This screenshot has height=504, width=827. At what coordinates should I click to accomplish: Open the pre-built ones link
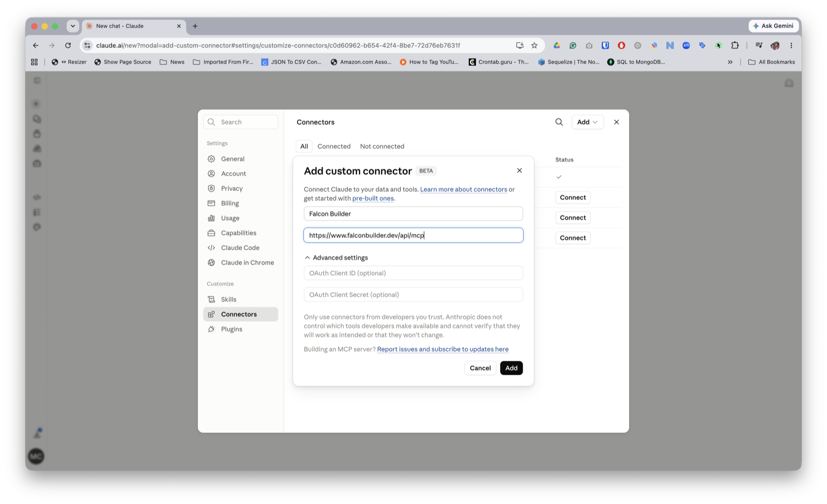pyautogui.click(x=373, y=198)
